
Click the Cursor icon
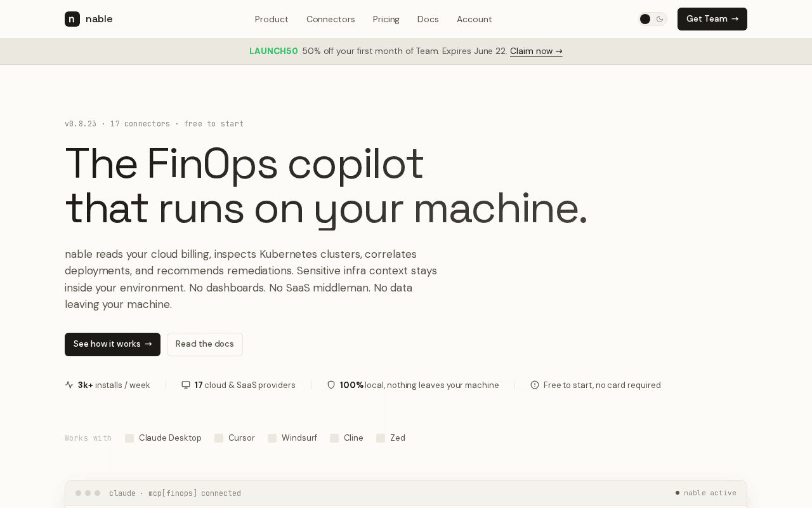pos(219,438)
